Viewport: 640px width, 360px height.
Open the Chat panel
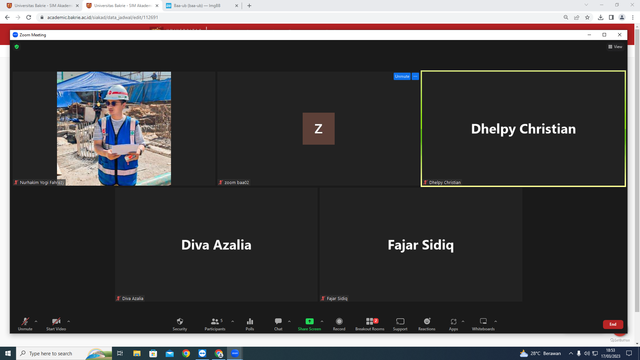click(278, 324)
